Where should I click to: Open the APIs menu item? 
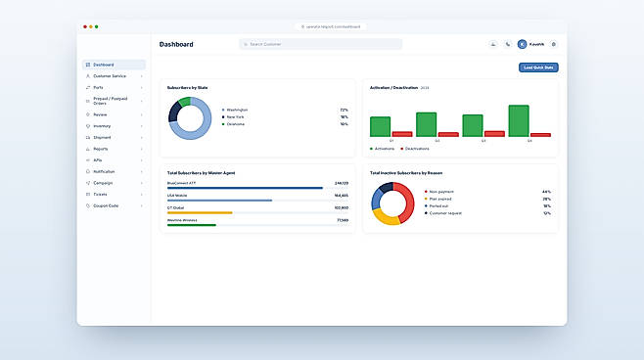tap(114, 160)
